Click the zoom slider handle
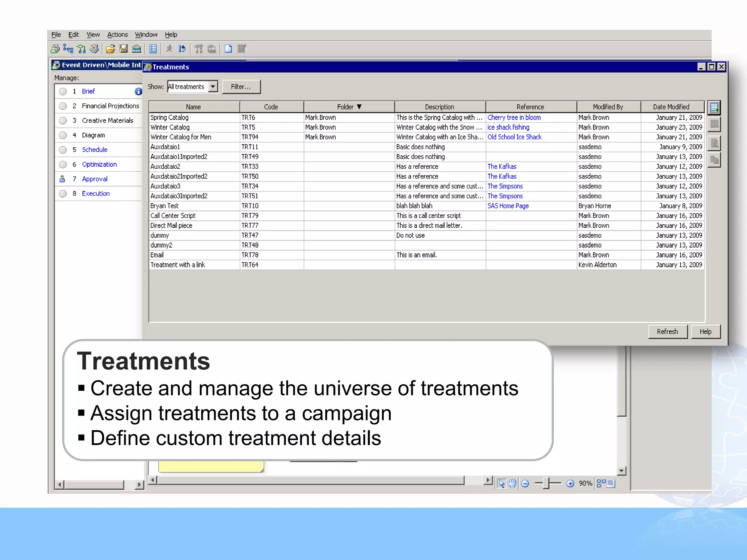 546,483
